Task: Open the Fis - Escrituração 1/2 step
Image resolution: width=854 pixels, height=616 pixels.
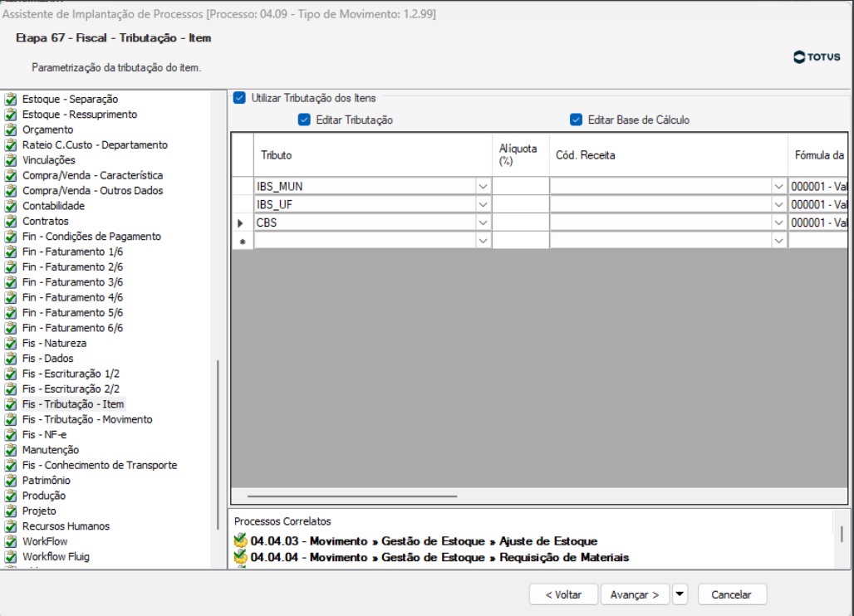Action: (71, 374)
